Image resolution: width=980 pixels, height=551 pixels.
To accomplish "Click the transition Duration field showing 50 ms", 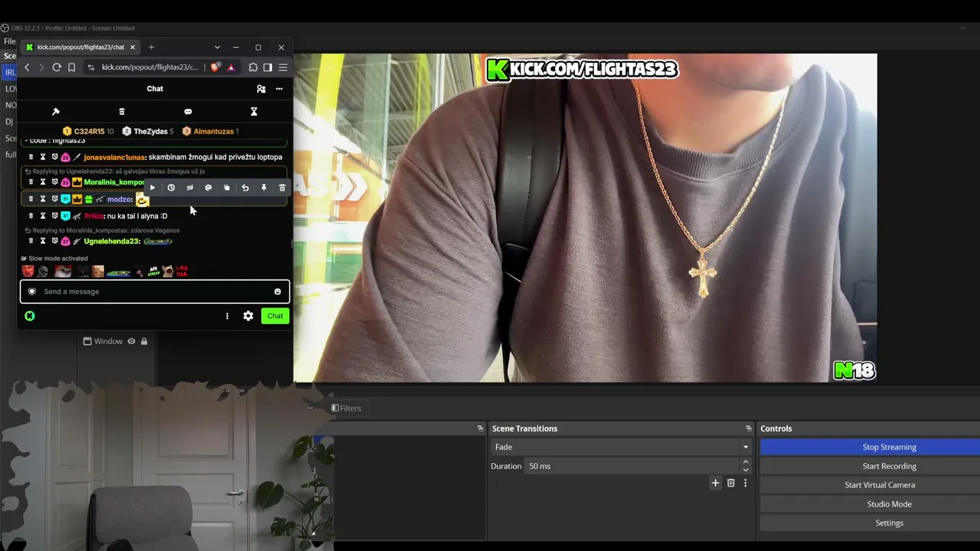I will click(632, 466).
